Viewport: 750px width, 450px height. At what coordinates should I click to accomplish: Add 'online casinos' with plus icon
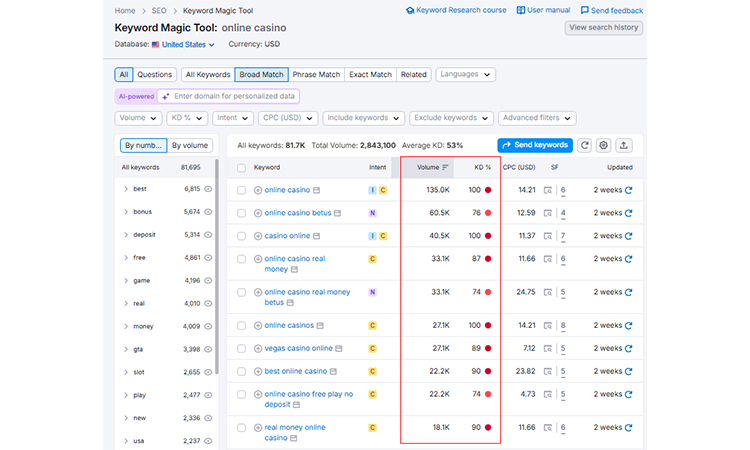coord(258,326)
